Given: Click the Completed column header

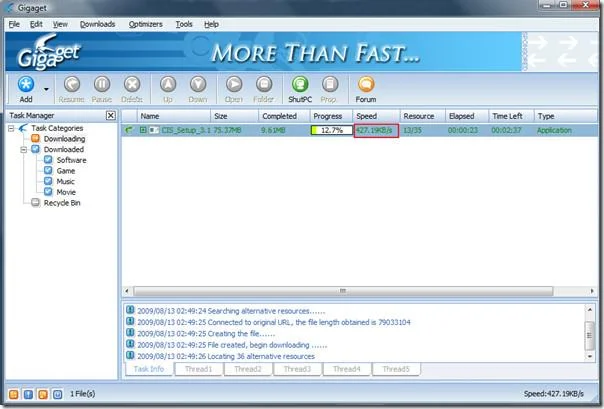Looking at the screenshot, I should (284, 116).
